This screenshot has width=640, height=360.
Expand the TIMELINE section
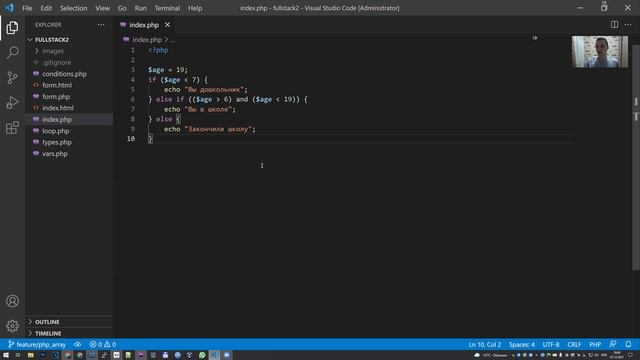click(48, 333)
